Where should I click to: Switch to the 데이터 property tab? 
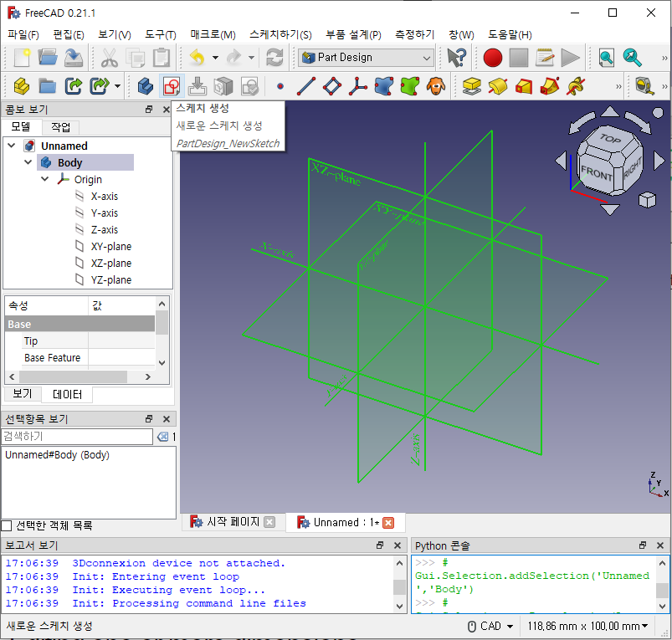tap(67, 395)
